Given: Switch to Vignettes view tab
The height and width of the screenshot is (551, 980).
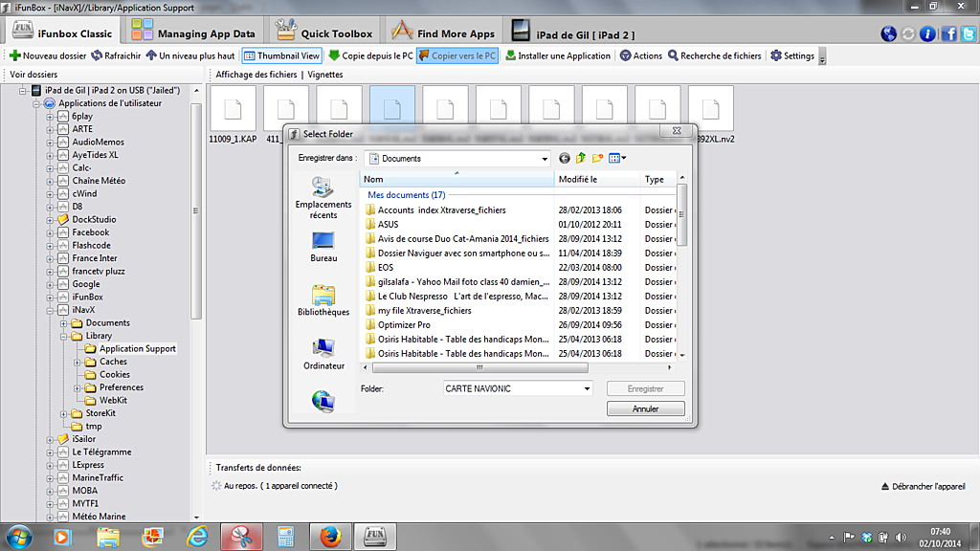Looking at the screenshot, I should (x=325, y=75).
